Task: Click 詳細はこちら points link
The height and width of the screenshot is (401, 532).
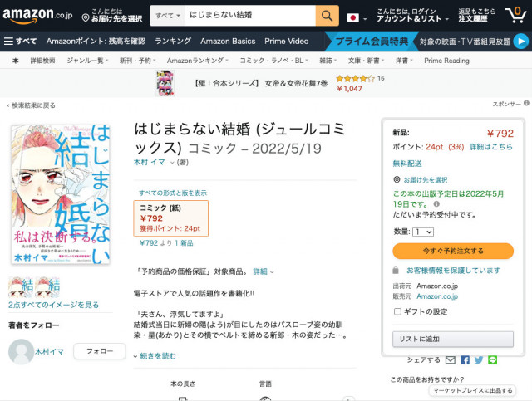Action: pyautogui.click(x=490, y=147)
